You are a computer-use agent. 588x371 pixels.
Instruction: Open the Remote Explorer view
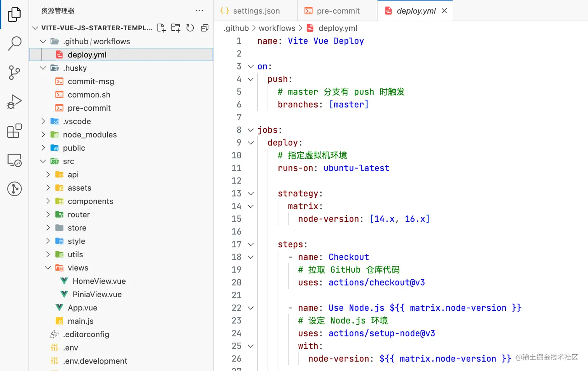point(14,160)
